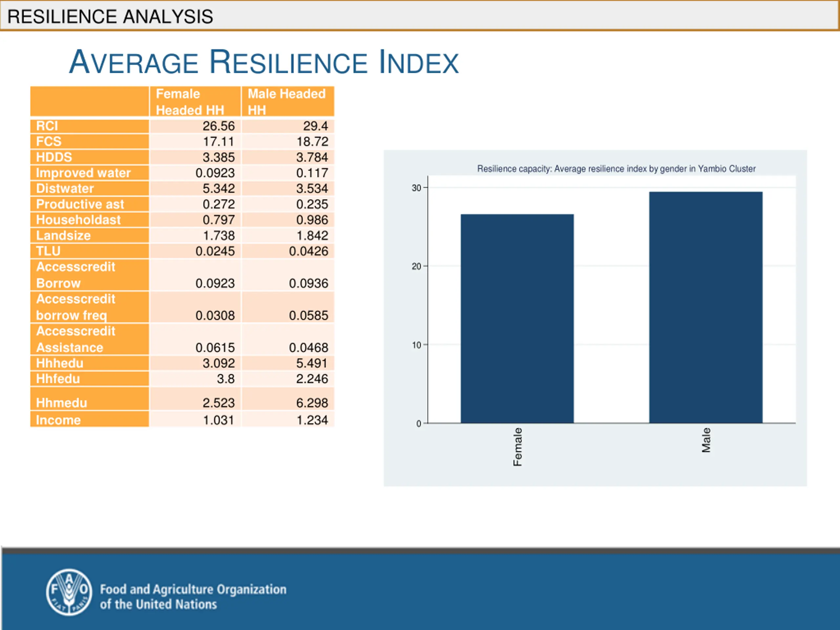Click the Average Resilience Index title
This screenshot has width=840, height=630.
(264, 62)
